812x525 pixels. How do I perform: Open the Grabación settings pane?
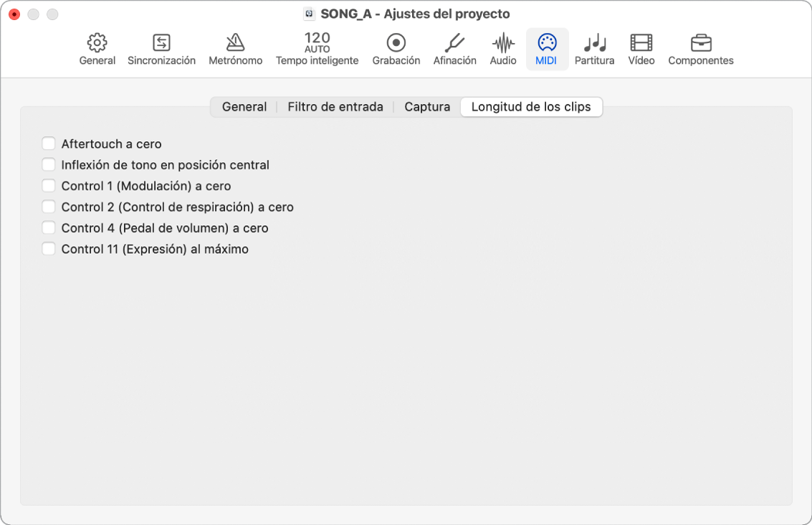coord(396,49)
